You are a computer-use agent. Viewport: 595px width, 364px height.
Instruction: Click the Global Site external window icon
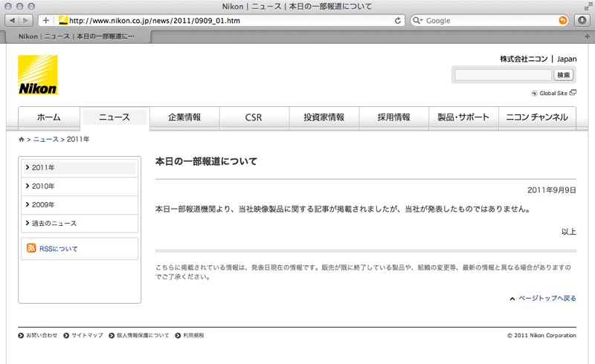tap(573, 93)
